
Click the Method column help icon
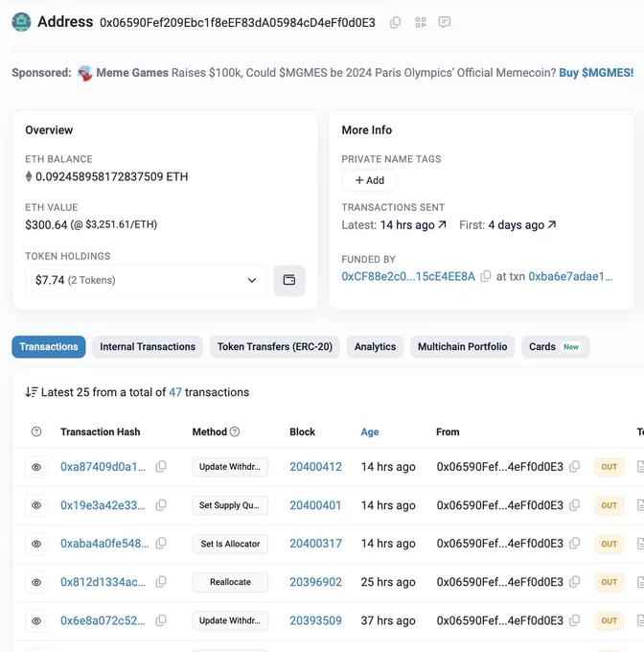(x=235, y=431)
